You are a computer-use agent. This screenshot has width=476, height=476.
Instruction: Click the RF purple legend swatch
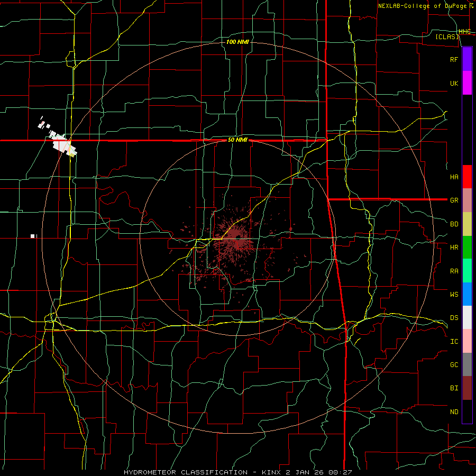[467, 59]
